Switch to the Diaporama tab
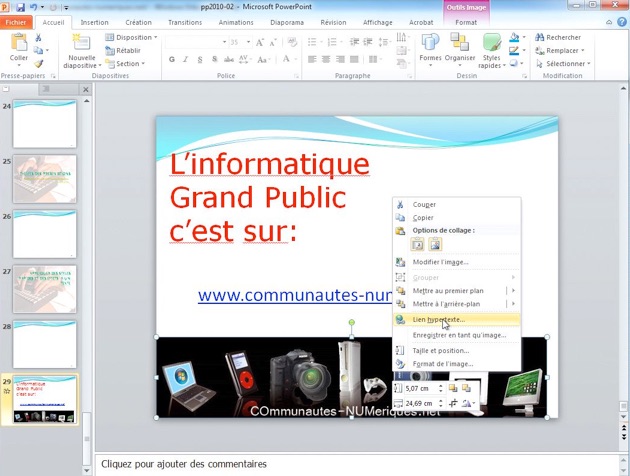 click(x=287, y=22)
